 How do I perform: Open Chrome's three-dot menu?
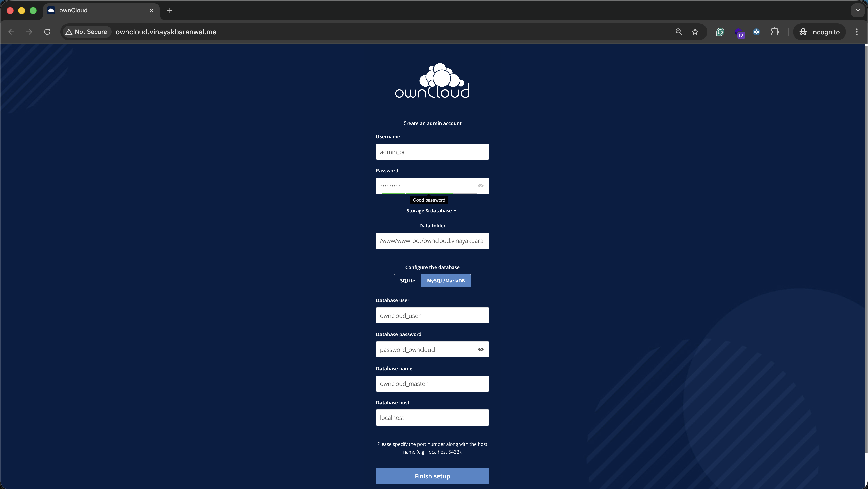[x=857, y=32]
